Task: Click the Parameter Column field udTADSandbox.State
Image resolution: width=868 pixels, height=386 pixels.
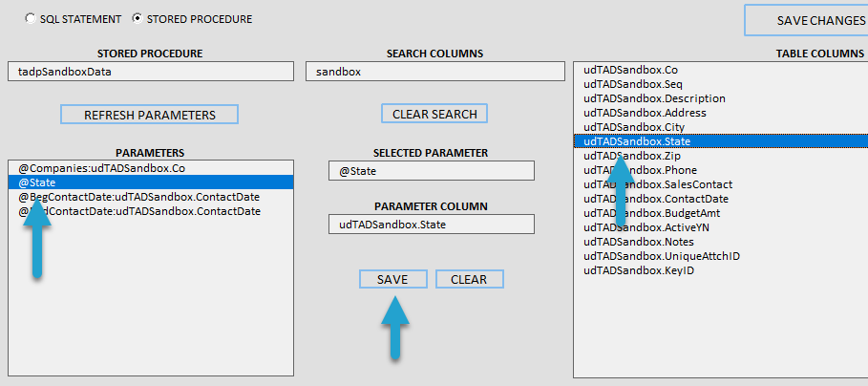Action: coord(432,225)
